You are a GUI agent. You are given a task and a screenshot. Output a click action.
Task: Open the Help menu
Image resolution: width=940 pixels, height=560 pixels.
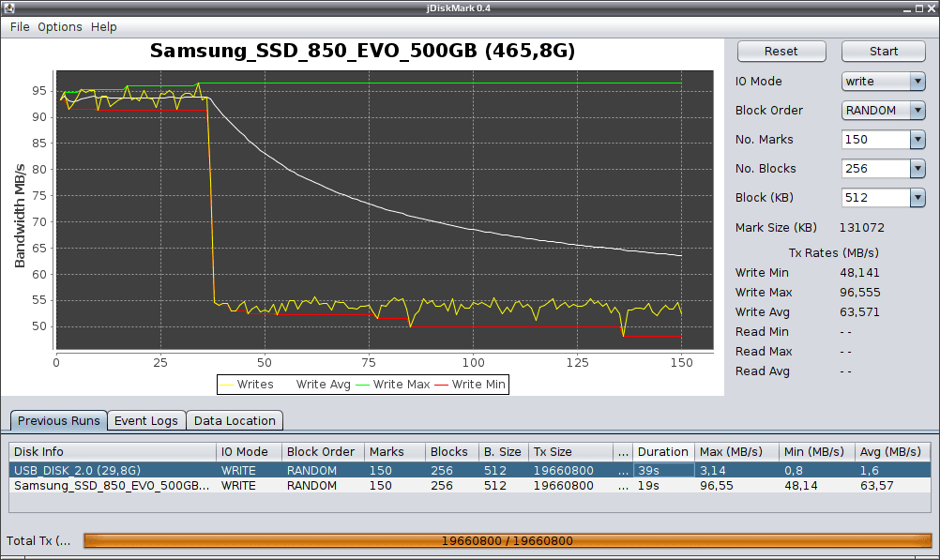coord(104,27)
